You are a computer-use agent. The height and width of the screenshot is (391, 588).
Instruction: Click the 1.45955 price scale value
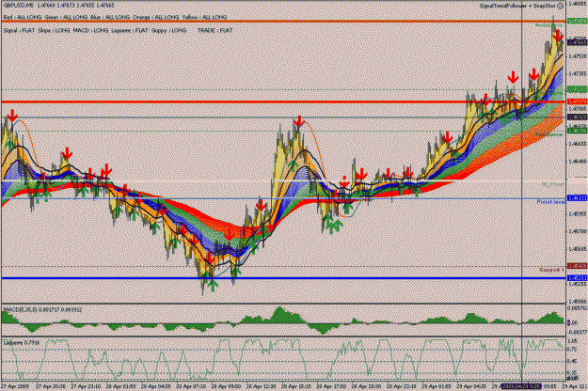(578, 214)
